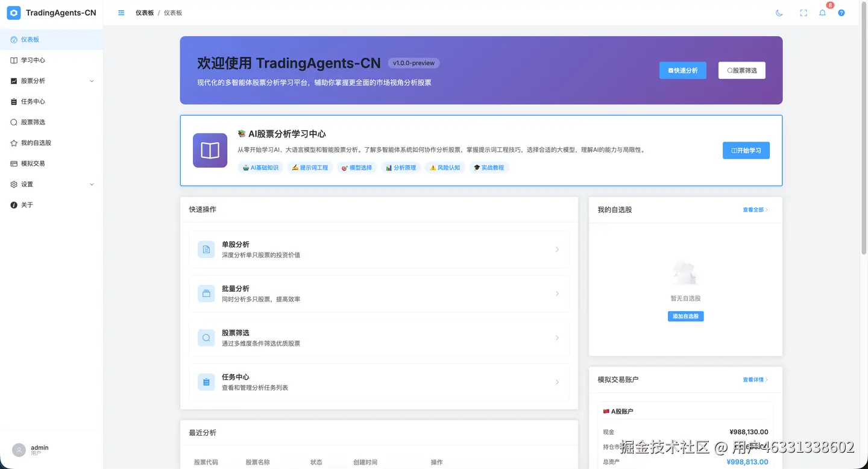Open 任务中心 quick action right chevron
868x469 pixels.
[x=557, y=382]
